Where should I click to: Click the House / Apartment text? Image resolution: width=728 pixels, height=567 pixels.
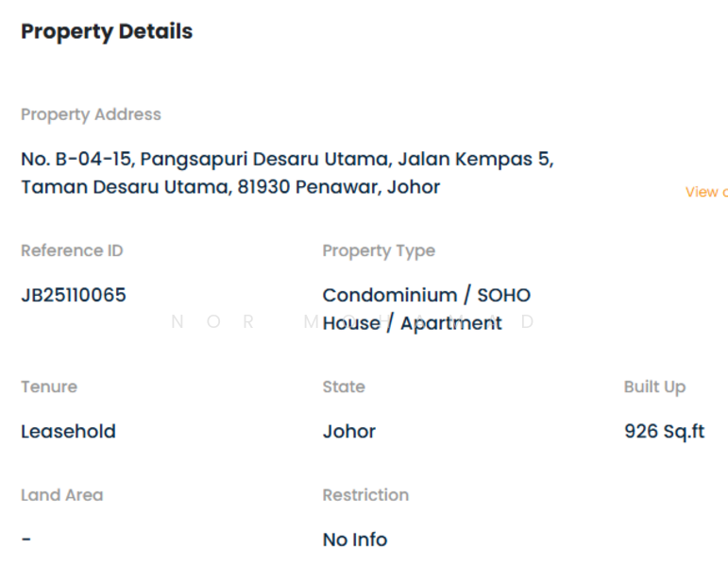(412, 322)
